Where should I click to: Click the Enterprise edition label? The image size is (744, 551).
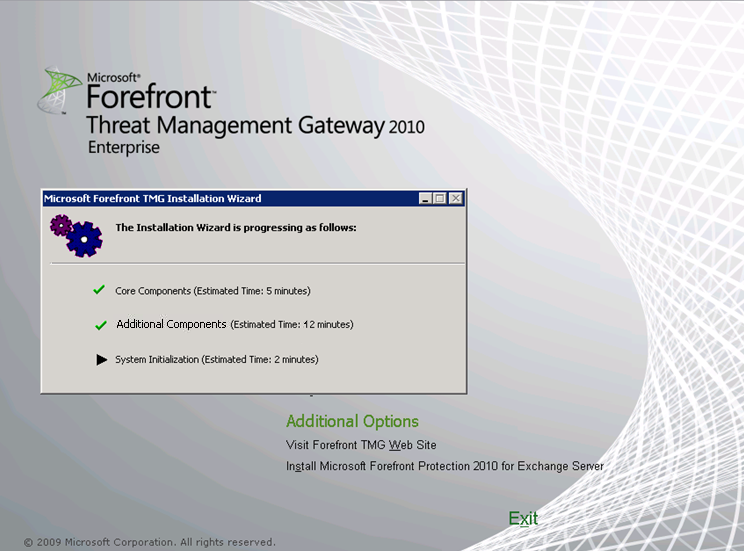click(x=123, y=148)
